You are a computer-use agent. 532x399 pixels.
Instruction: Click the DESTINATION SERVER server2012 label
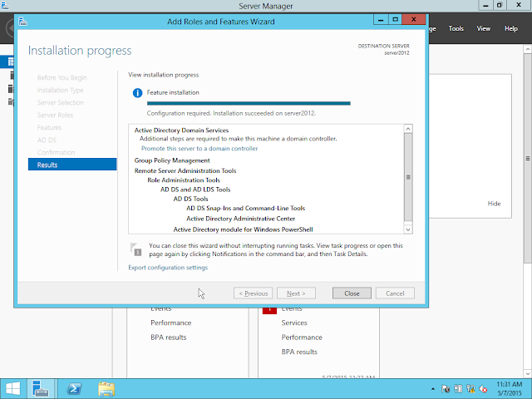click(x=384, y=50)
